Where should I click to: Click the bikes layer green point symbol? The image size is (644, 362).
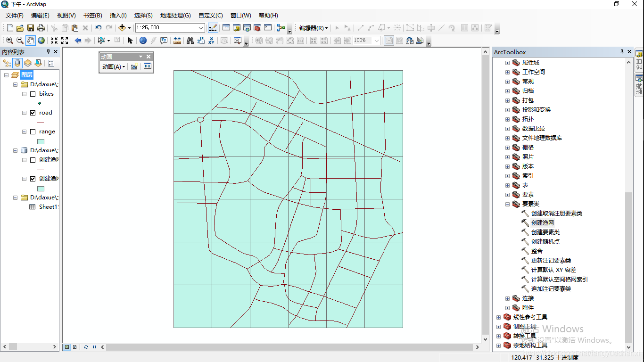[x=40, y=103]
